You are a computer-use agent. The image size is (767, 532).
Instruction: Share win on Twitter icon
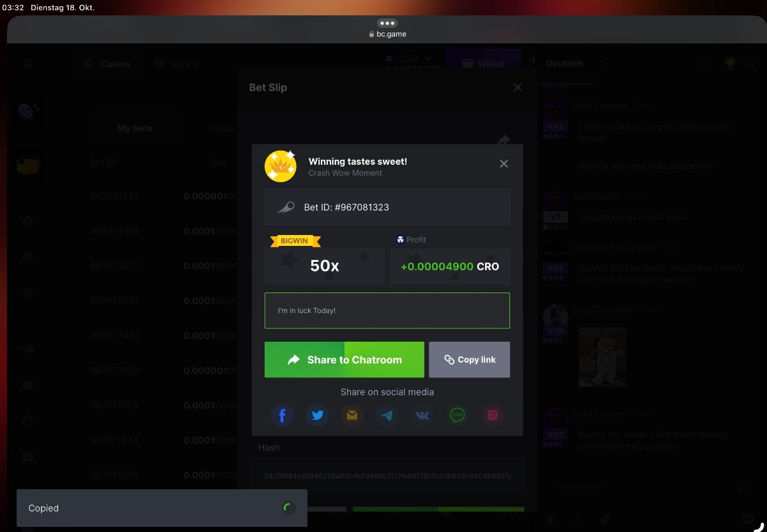pyautogui.click(x=317, y=415)
